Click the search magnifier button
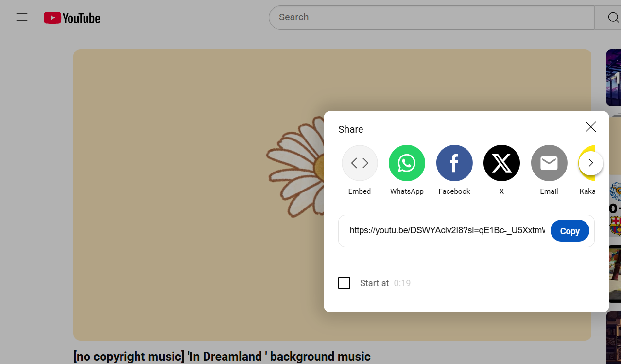 [x=613, y=17]
